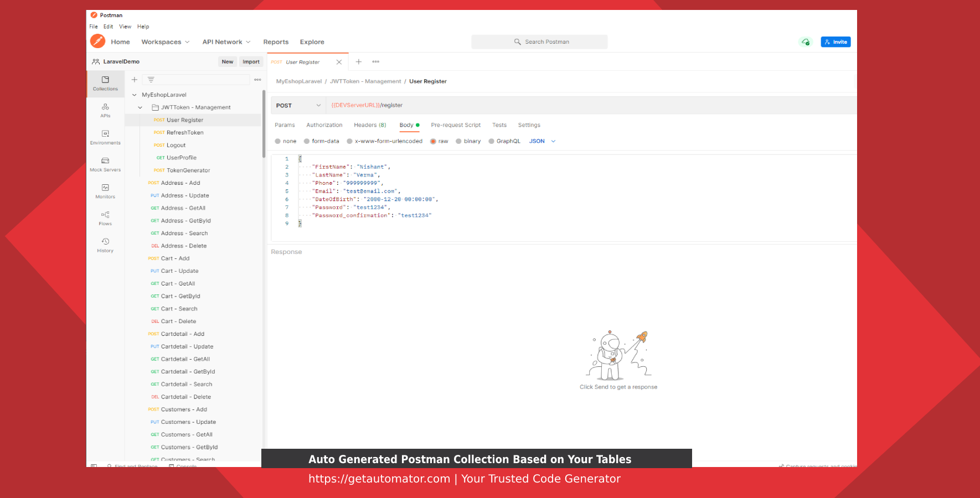Image resolution: width=980 pixels, height=498 pixels.
Task: Switch to the Pre-request Script tab
Action: [456, 125]
